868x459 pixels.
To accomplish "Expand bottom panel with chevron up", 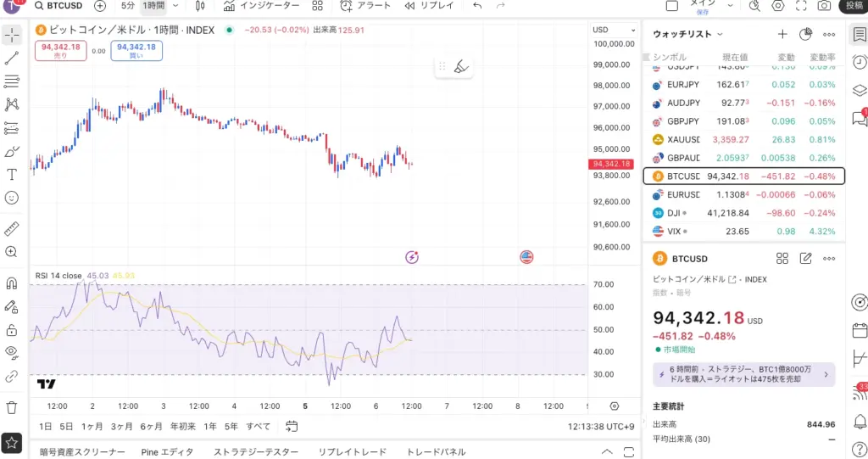I will (607, 452).
